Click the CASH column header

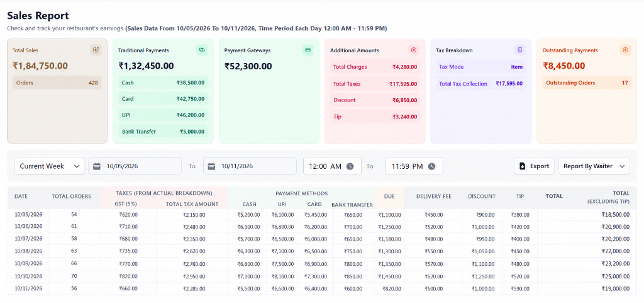tap(249, 204)
